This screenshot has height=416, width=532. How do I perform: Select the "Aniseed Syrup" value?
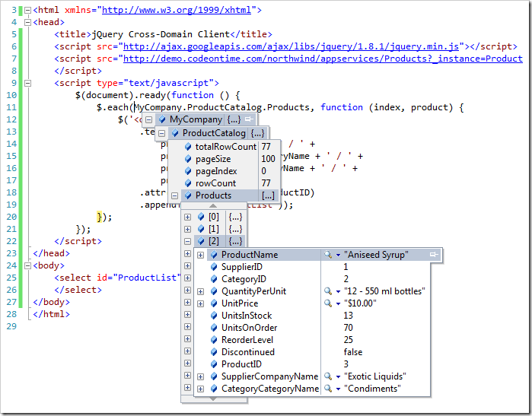pyautogui.click(x=376, y=255)
